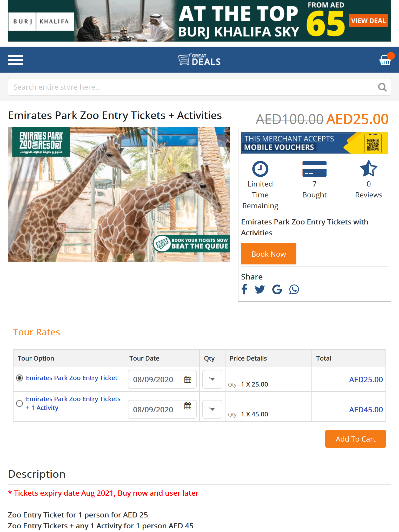Open the hamburger navigation menu
Screen dimensions: 399x532
tap(16, 60)
